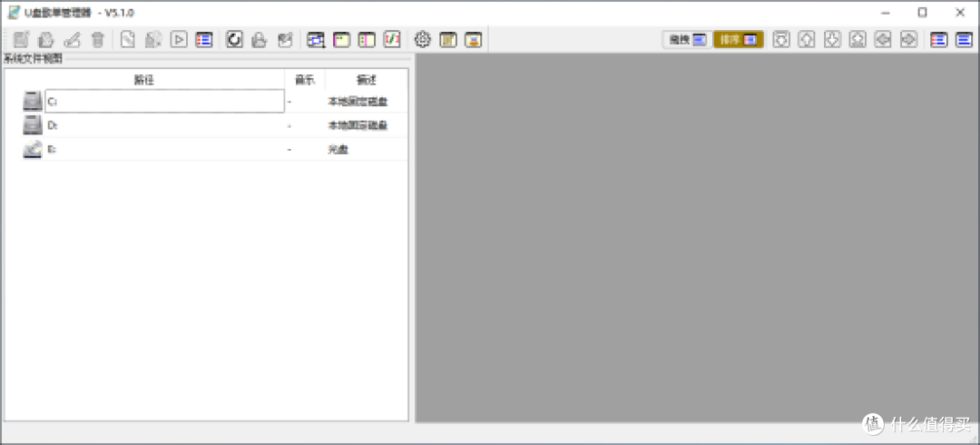
Task: Click the disc drive icon beside E:
Action: [x=33, y=150]
